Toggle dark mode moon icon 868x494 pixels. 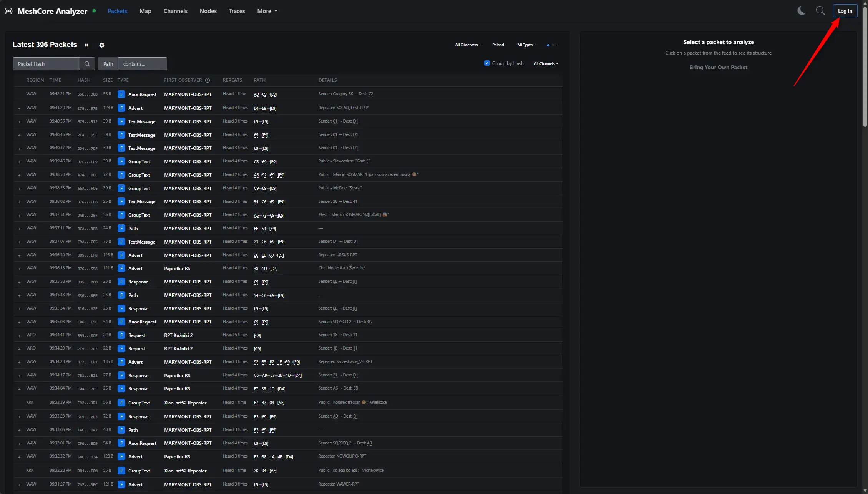(802, 11)
